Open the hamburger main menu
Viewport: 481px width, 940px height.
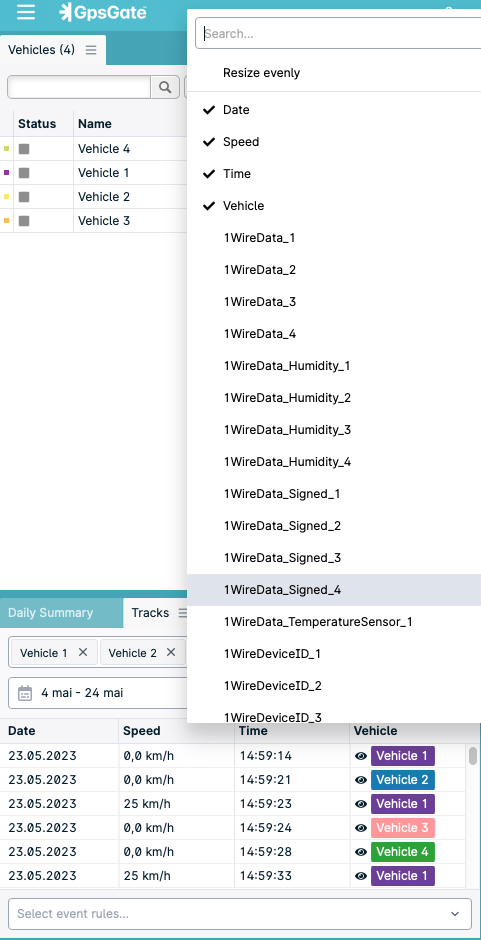[x=26, y=13]
